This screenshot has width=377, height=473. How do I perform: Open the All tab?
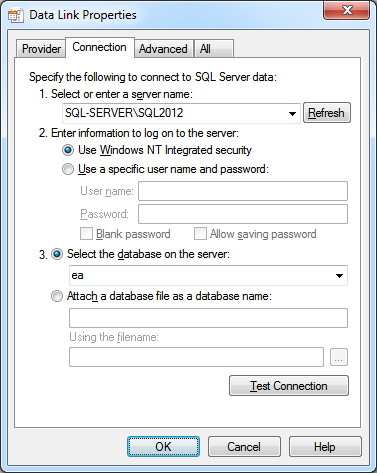coord(214,49)
